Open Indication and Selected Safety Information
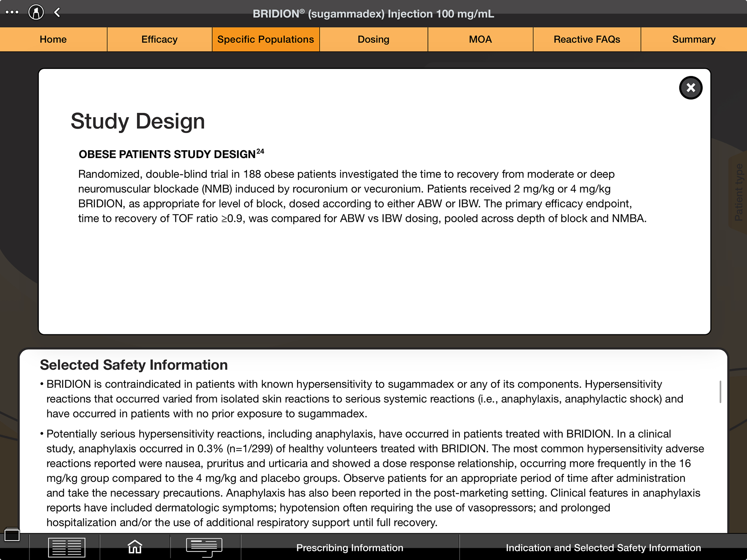The height and width of the screenshot is (560, 747). (603, 548)
